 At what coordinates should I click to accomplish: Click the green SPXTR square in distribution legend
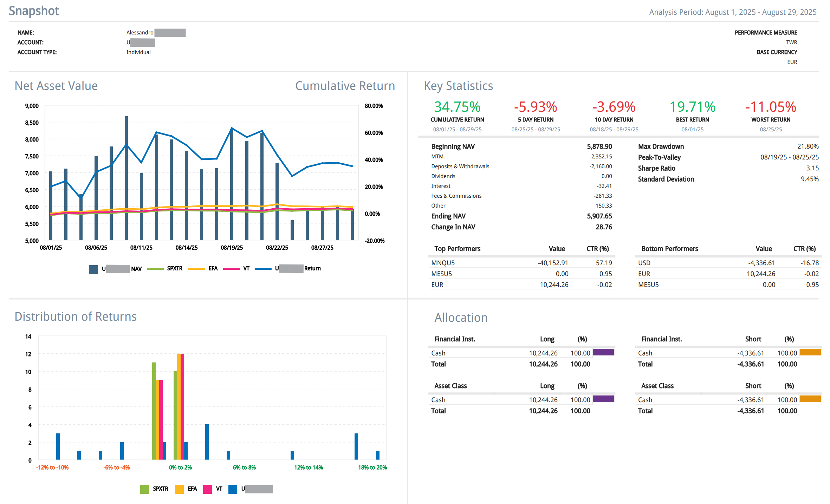[144, 489]
